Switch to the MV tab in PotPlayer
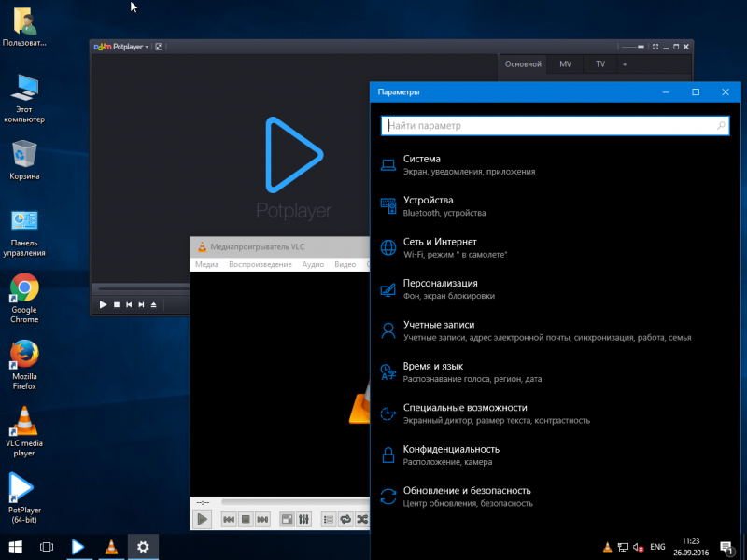Screen dimensions: 747x560 565,64
